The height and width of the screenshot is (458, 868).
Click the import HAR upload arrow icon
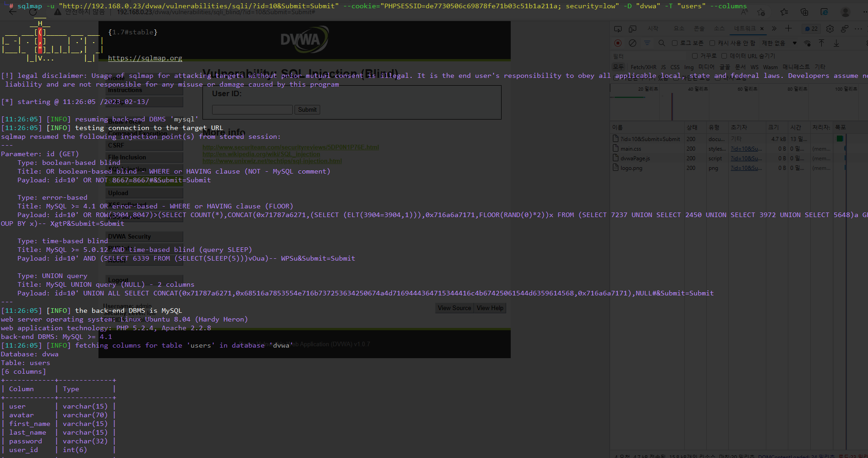tap(822, 43)
